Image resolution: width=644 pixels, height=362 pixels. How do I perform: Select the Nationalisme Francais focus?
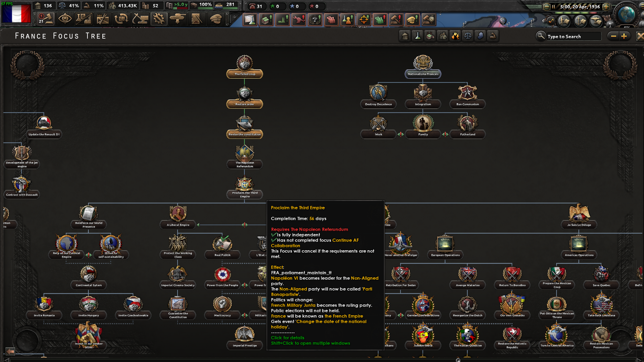click(423, 67)
